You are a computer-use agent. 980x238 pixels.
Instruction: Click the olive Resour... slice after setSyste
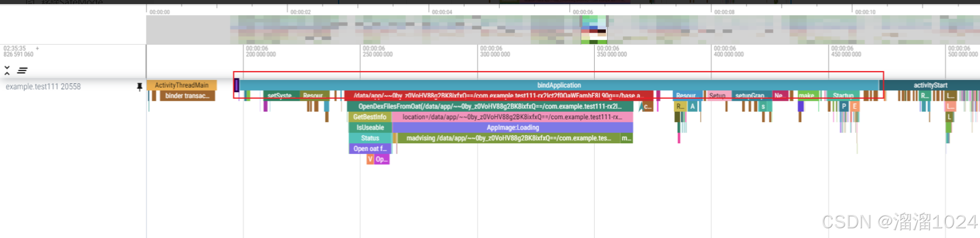[314, 96]
